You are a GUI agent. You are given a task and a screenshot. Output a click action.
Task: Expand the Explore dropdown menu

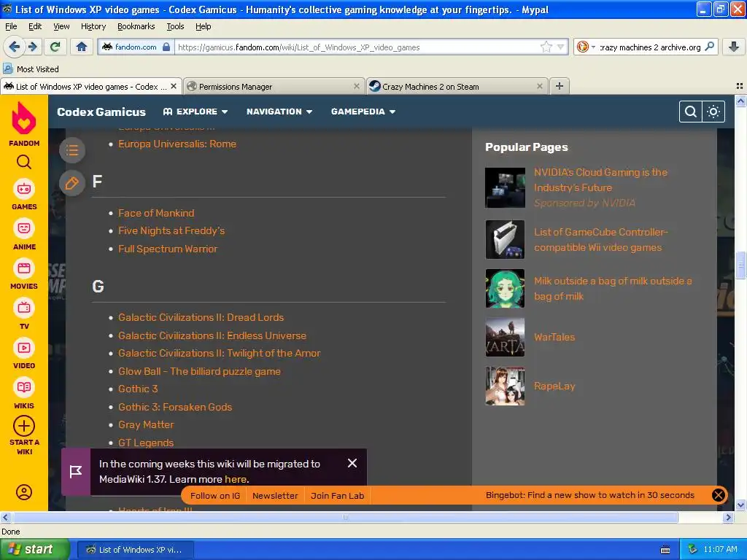196,112
